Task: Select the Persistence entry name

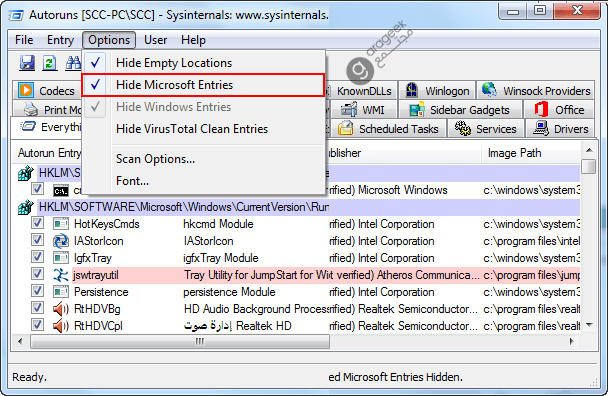Action: [x=101, y=292]
